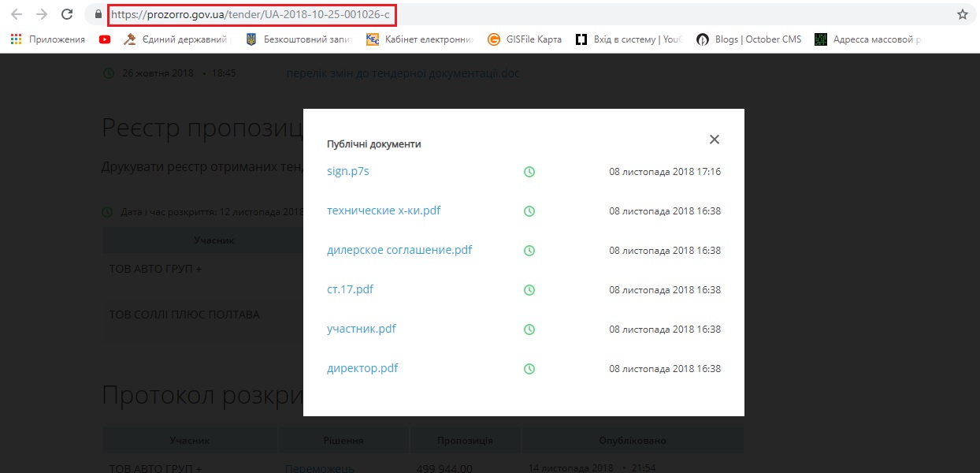The width and height of the screenshot is (980, 473).
Task: Open the GISFile Карта bookmark
Action: [x=525, y=39]
